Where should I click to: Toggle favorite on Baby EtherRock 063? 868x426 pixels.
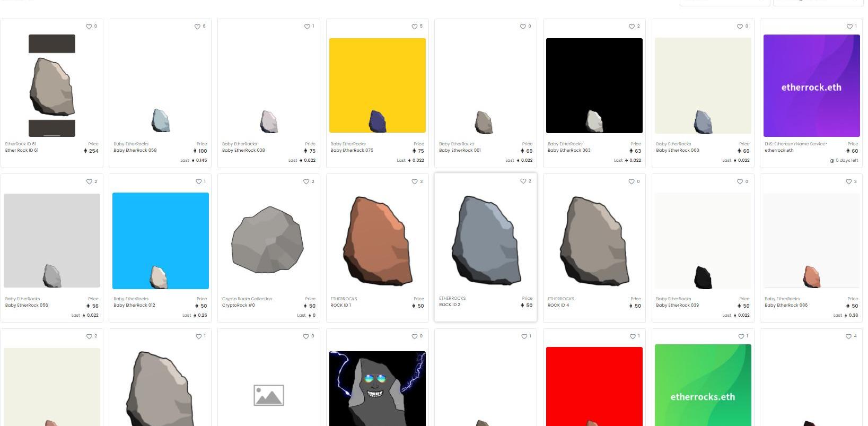tap(632, 27)
